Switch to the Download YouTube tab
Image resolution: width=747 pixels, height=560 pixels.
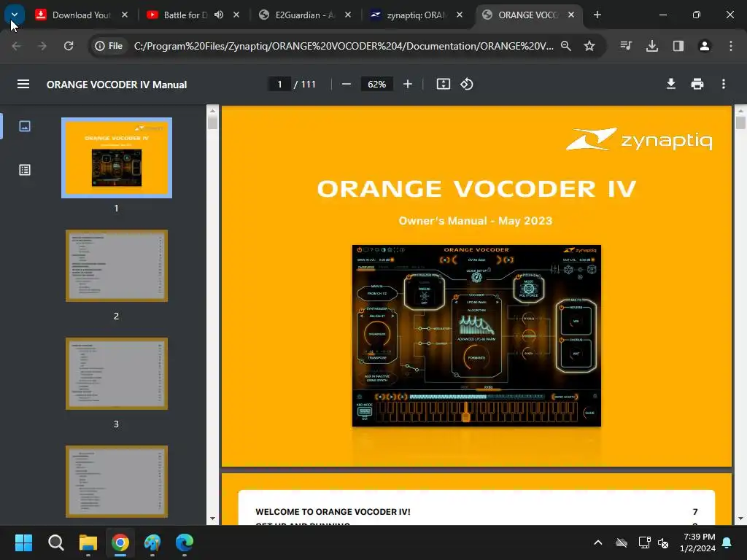tap(82, 15)
